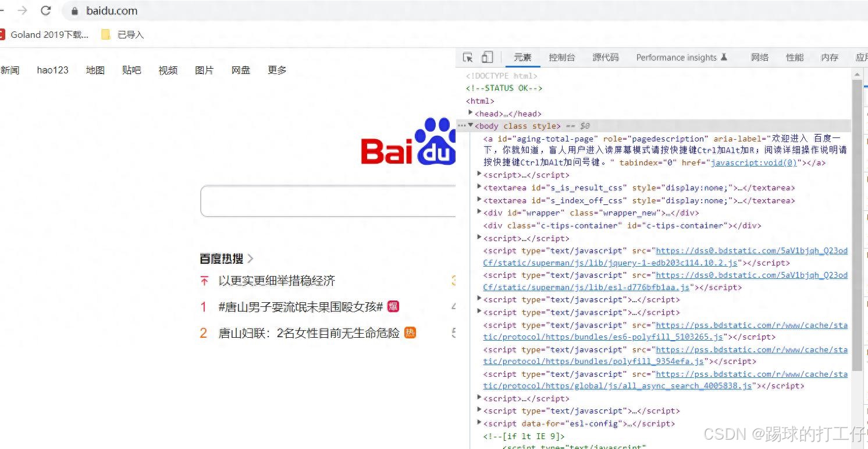The height and width of the screenshot is (449, 868).
Task: Click the Baidu logo
Action: point(408,142)
